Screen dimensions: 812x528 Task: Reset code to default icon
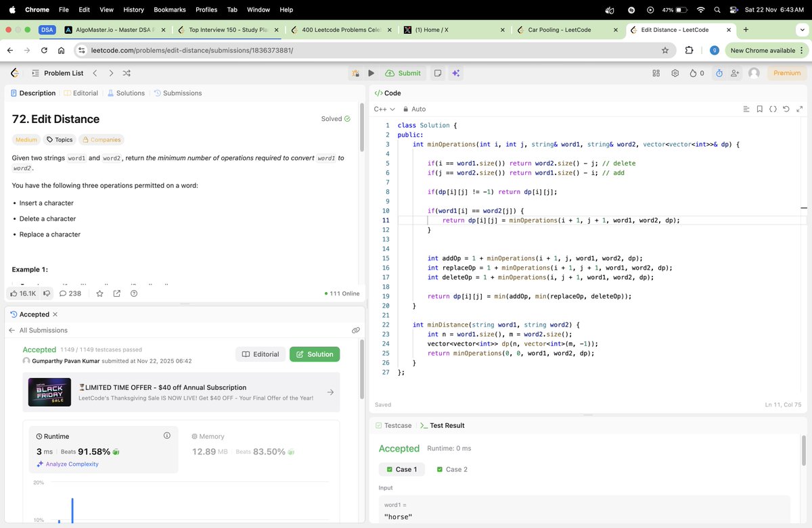tap(786, 109)
